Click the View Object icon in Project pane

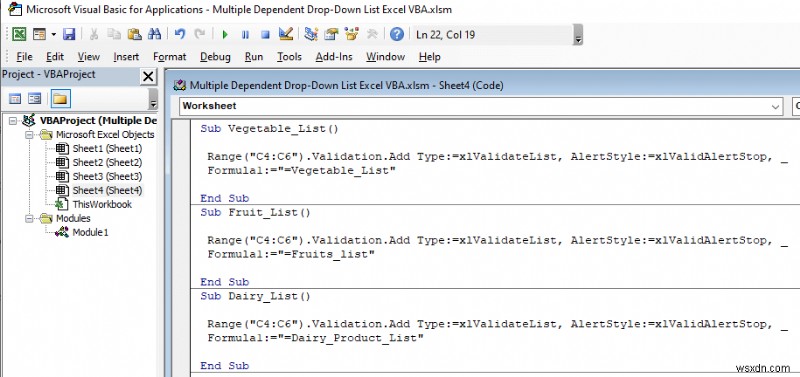(x=35, y=98)
